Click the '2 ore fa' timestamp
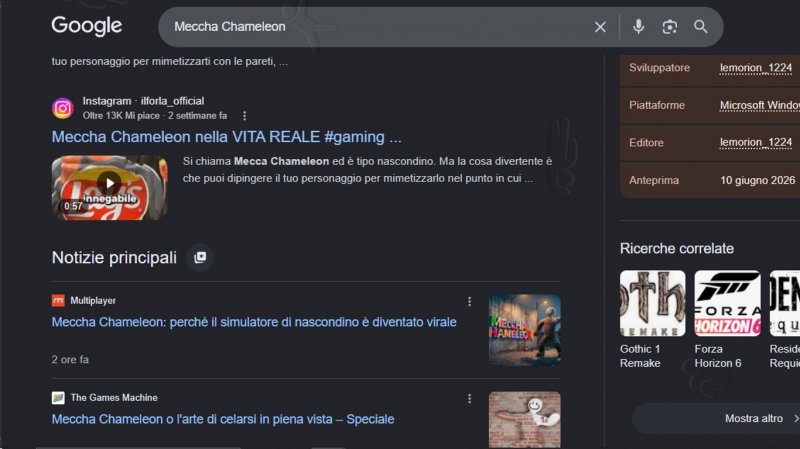This screenshot has height=449, width=800. (x=70, y=360)
